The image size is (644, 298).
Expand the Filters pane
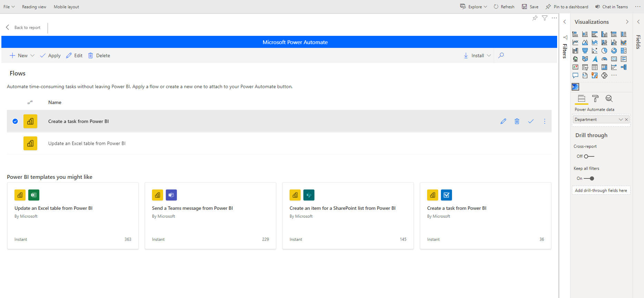[565, 22]
